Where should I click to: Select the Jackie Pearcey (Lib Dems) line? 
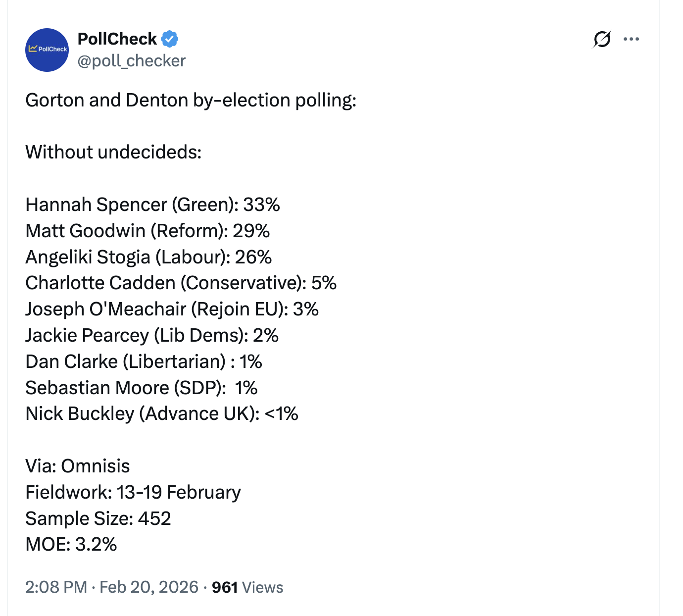152,335
